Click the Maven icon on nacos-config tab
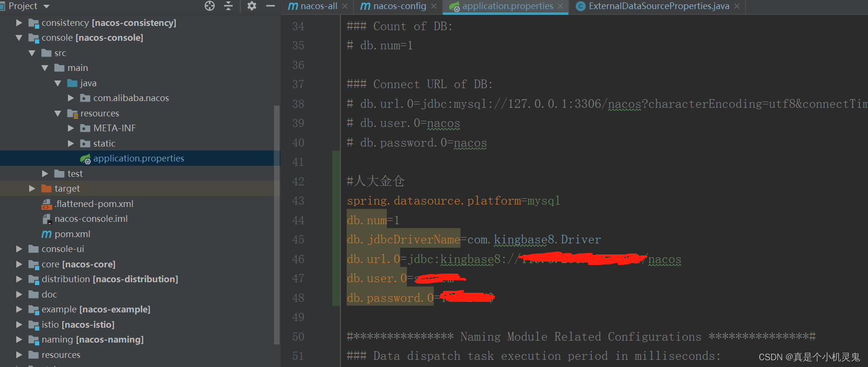Screen dimensions: 868x367 [x=365, y=6]
